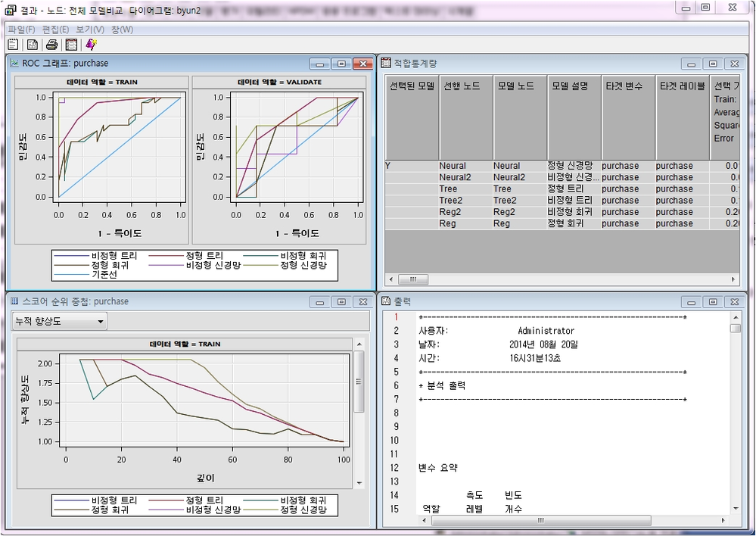Screen dimensions: 756x536
Task: Open the 편집(E) menu
Action: [x=57, y=30]
